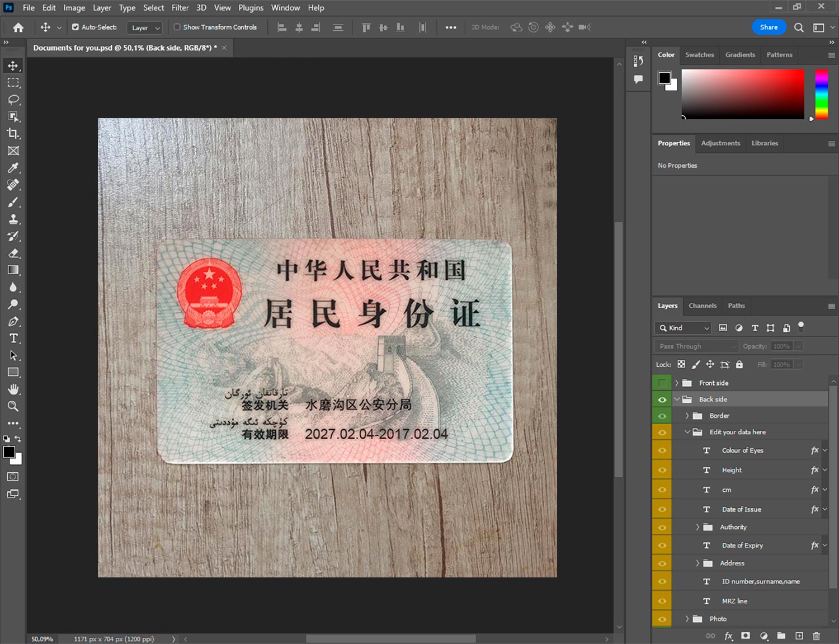Viewport: 839px width, 644px height.
Task: Select the Crop tool
Action: (x=13, y=134)
